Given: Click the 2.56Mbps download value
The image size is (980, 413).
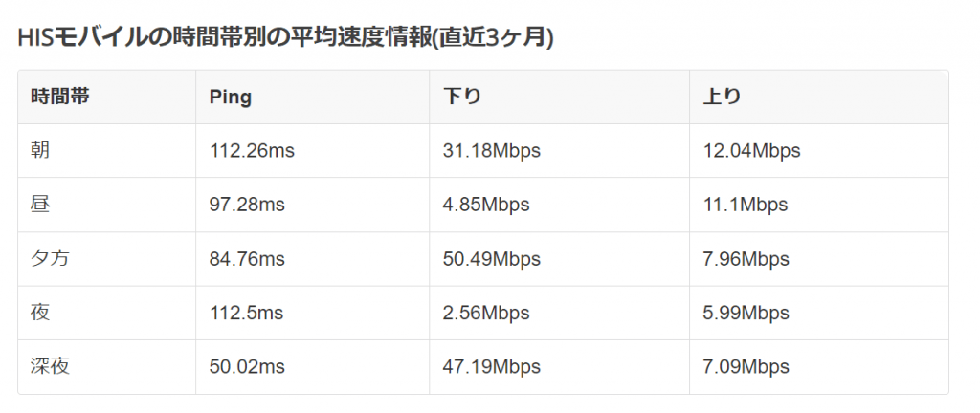Looking at the screenshot, I should (487, 313).
